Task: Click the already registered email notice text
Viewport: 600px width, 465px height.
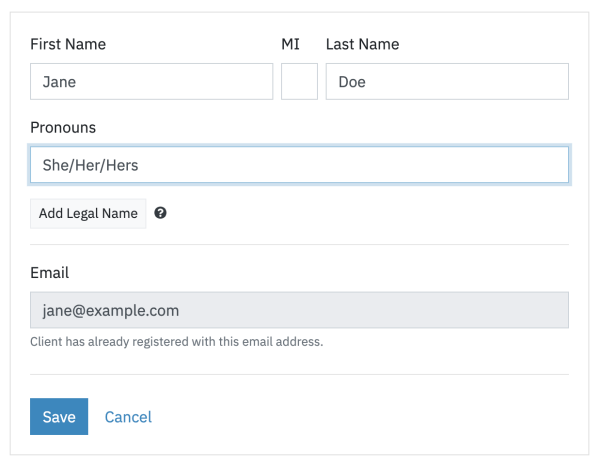Action: click(177, 341)
